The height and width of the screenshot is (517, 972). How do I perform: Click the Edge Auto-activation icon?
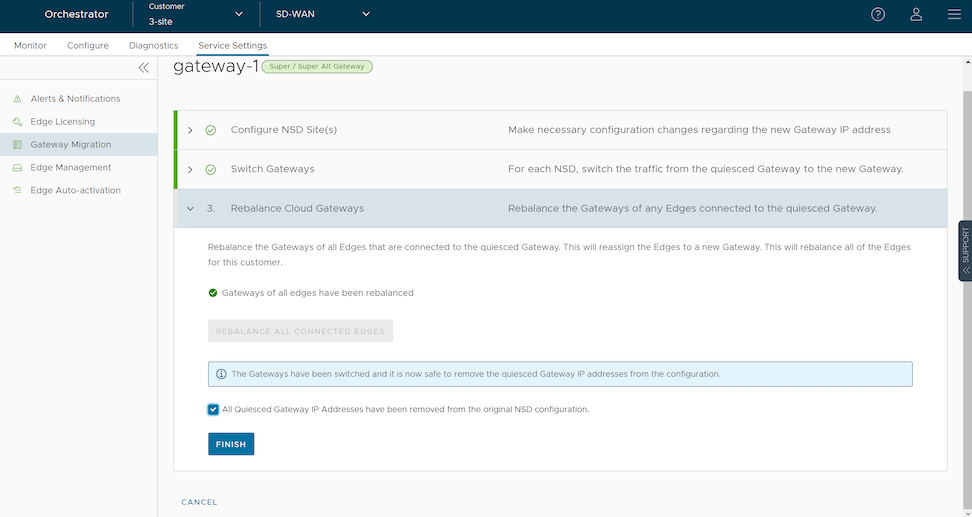tap(17, 191)
